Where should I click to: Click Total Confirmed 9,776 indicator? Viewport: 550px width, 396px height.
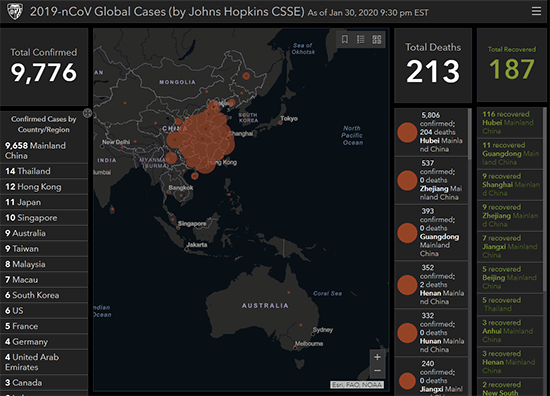(44, 67)
